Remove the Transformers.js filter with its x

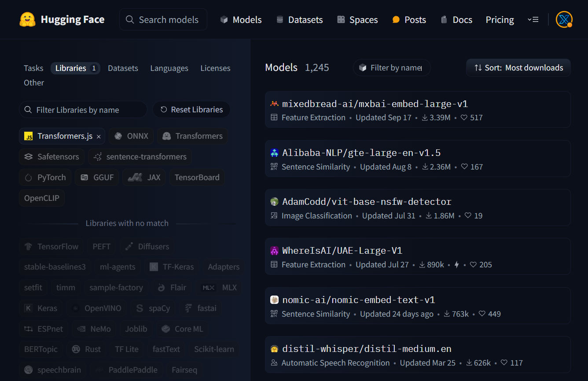99,137
